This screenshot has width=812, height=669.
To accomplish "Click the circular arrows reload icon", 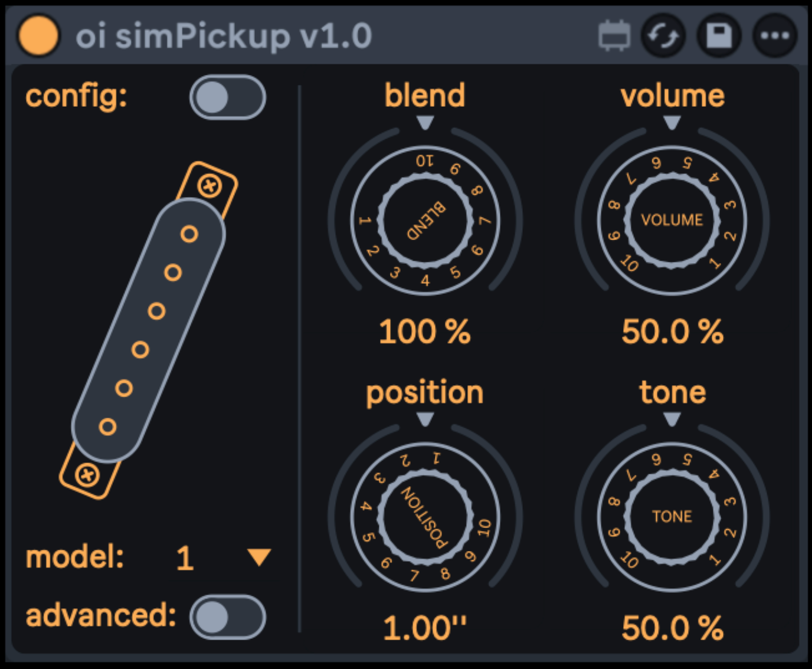I will (663, 36).
